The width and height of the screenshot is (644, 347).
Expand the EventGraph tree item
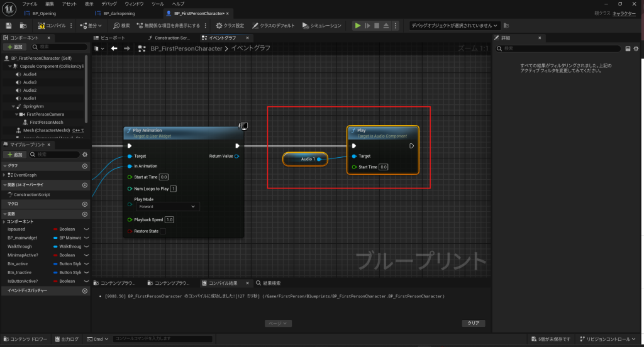(x=4, y=175)
